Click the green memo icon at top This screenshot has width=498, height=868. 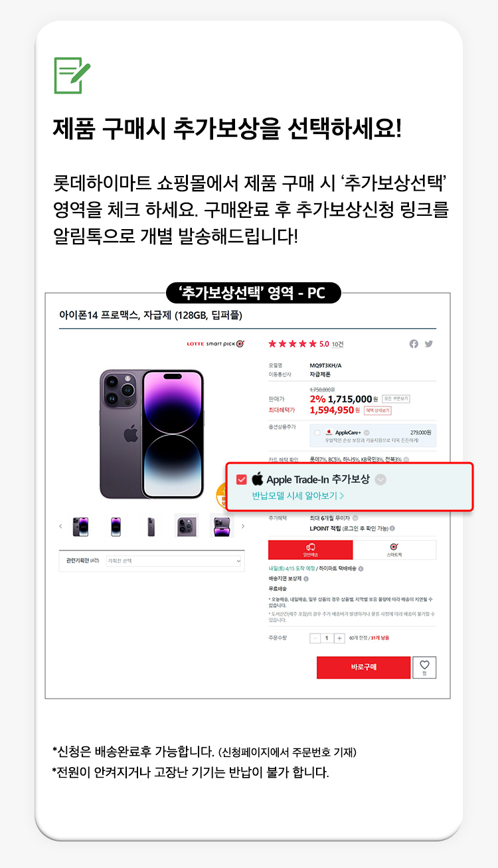pos(71,75)
